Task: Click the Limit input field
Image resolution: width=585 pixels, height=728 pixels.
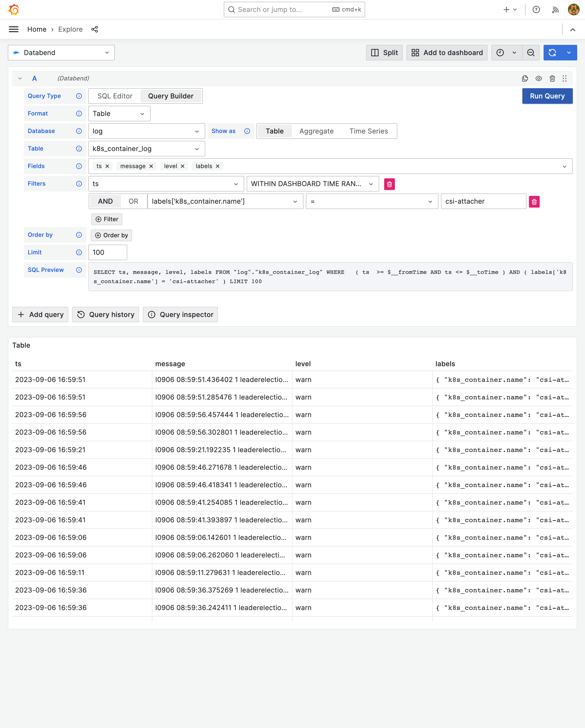Action: 107,252
